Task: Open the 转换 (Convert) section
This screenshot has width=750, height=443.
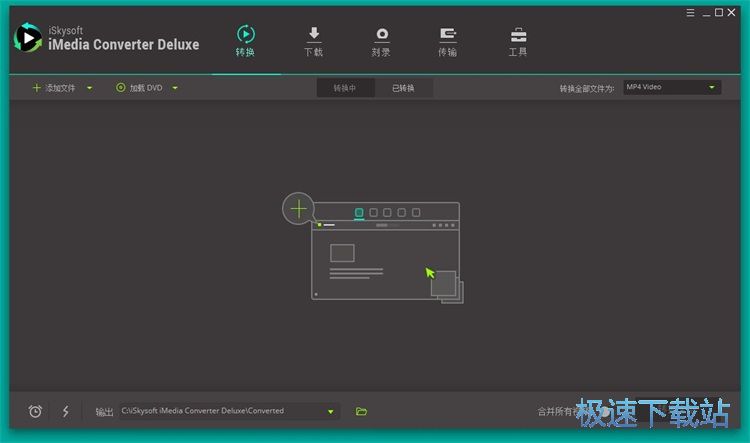Action: pyautogui.click(x=245, y=41)
